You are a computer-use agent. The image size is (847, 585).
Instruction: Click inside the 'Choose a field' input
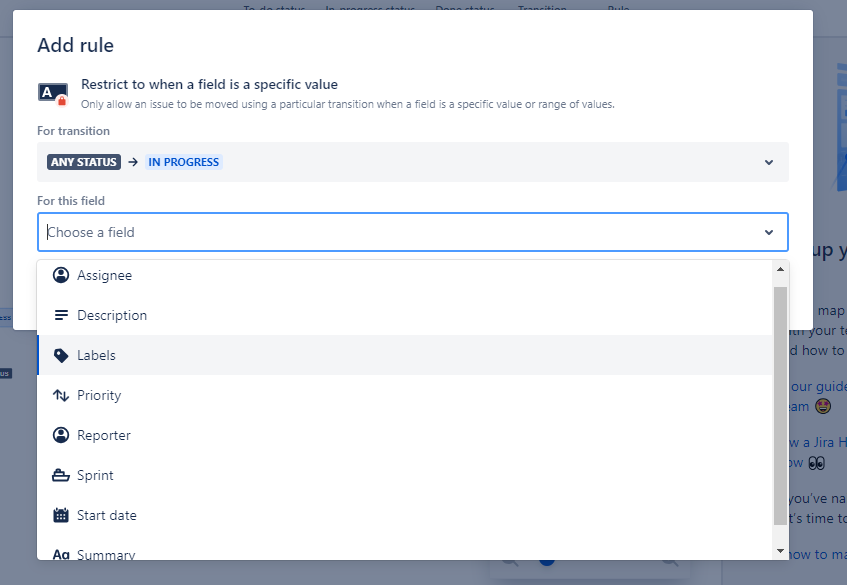tap(300, 231)
